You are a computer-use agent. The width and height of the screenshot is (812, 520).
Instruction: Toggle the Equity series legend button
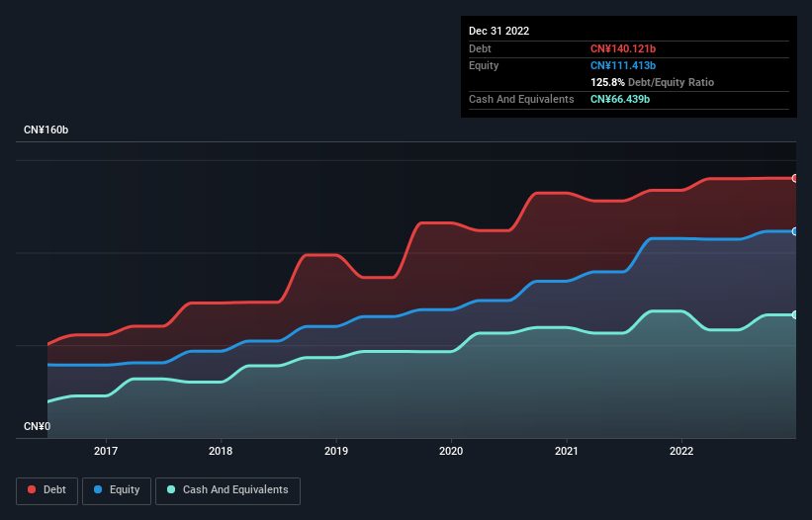pos(117,490)
